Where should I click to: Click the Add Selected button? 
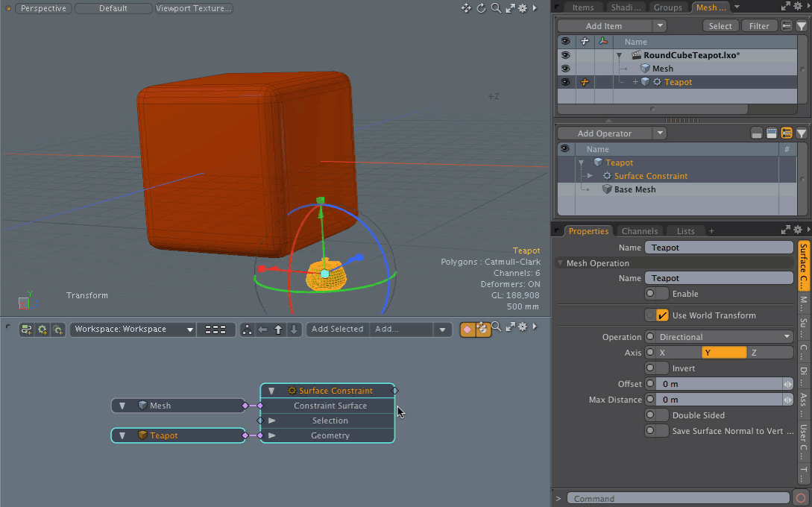click(337, 330)
